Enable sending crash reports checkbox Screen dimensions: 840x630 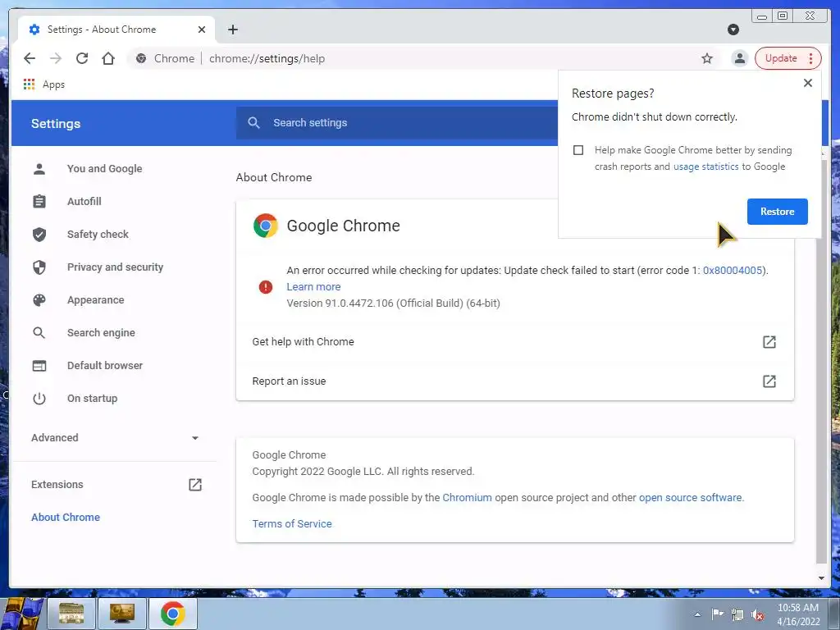pyautogui.click(x=578, y=150)
